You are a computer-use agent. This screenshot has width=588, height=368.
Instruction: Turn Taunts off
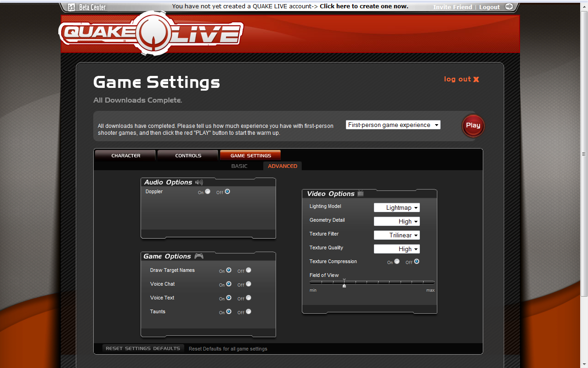coord(249,311)
